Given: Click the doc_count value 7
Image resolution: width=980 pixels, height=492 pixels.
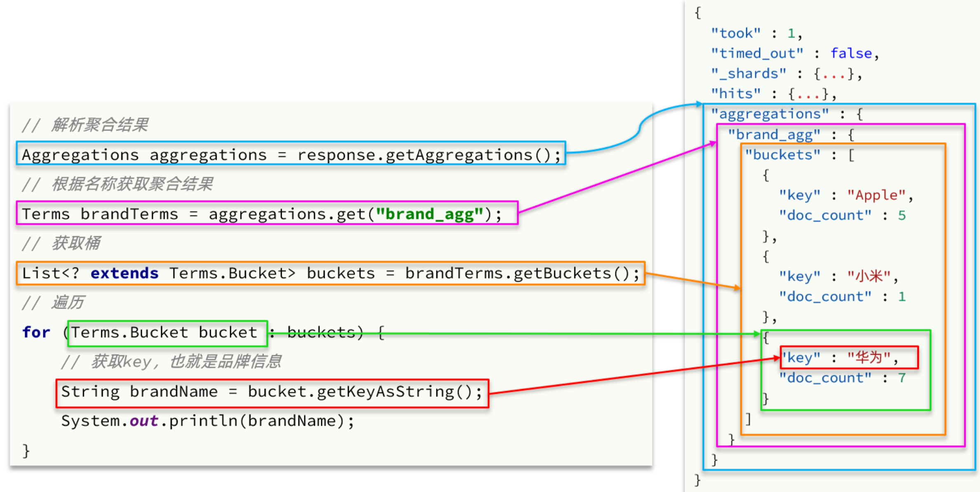Looking at the screenshot, I should 902,378.
